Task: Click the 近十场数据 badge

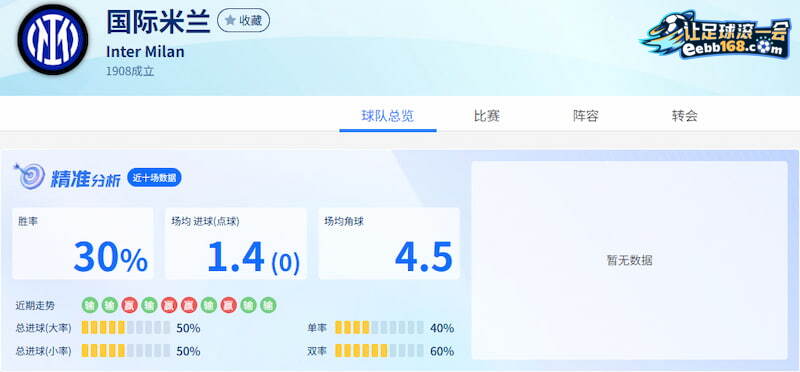Action: 154,178
